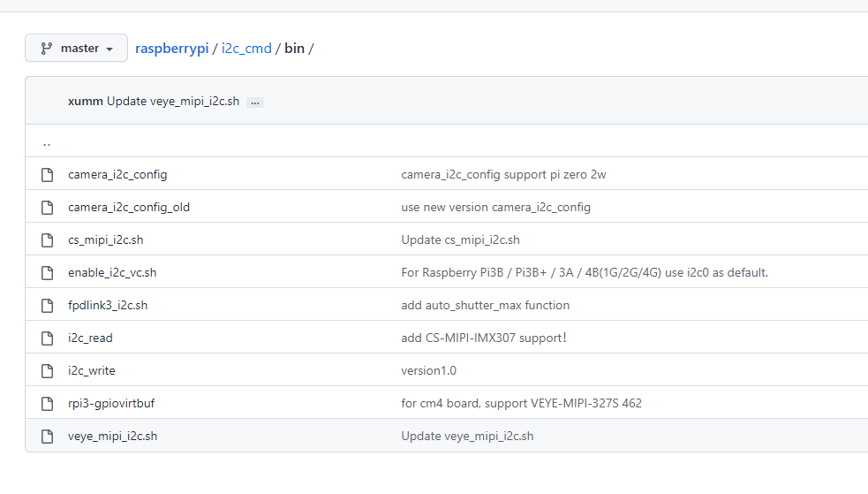Go up to the parent directory
Viewport: 868px width, 494px height.
click(47, 142)
